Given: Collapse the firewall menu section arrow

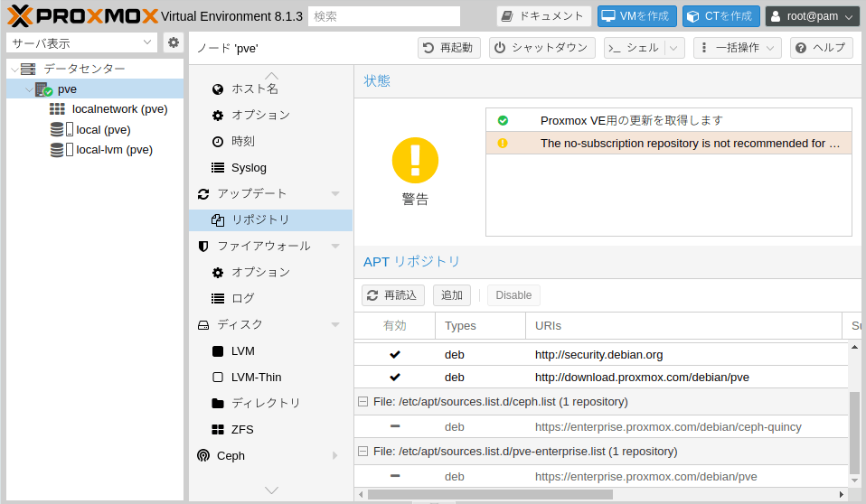Looking at the screenshot, I should click(335, 247).
